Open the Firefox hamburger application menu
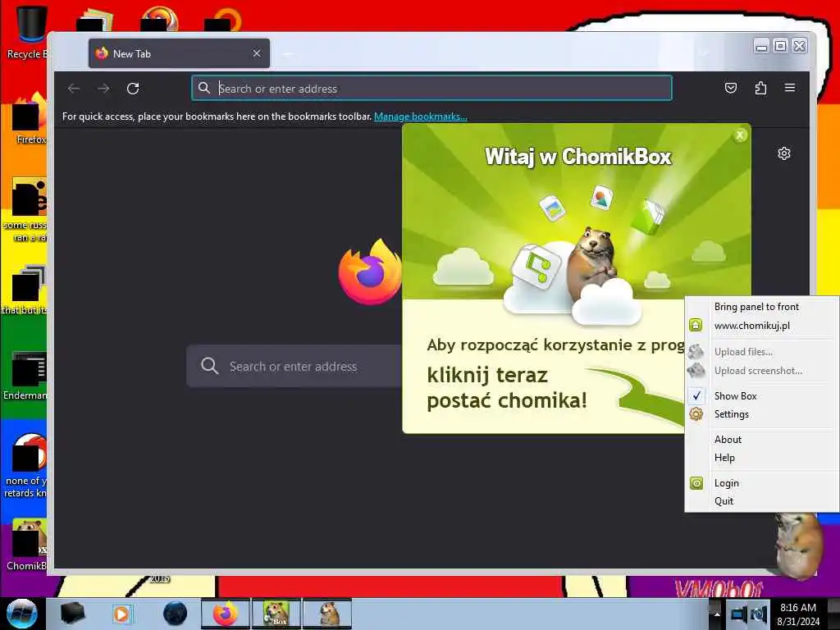The width and height of the screenshot is (840, 630). 790,88
